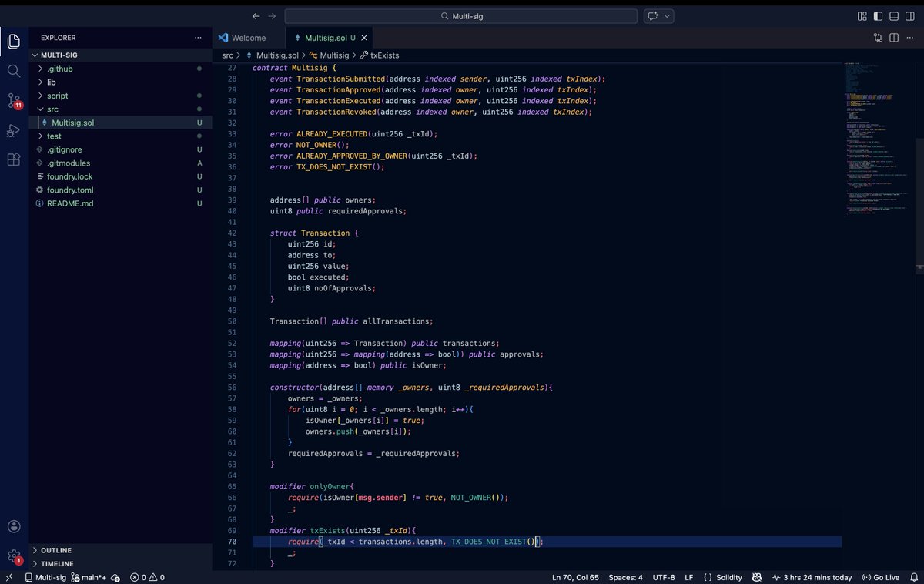Screen dimensions: 924x584
Task: Click Go Live in the status bar
Action: coord(880,577)
